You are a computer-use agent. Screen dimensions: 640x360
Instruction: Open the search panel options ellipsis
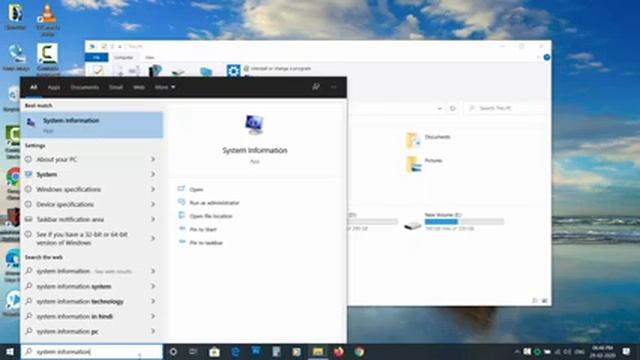tap(333, 87)
